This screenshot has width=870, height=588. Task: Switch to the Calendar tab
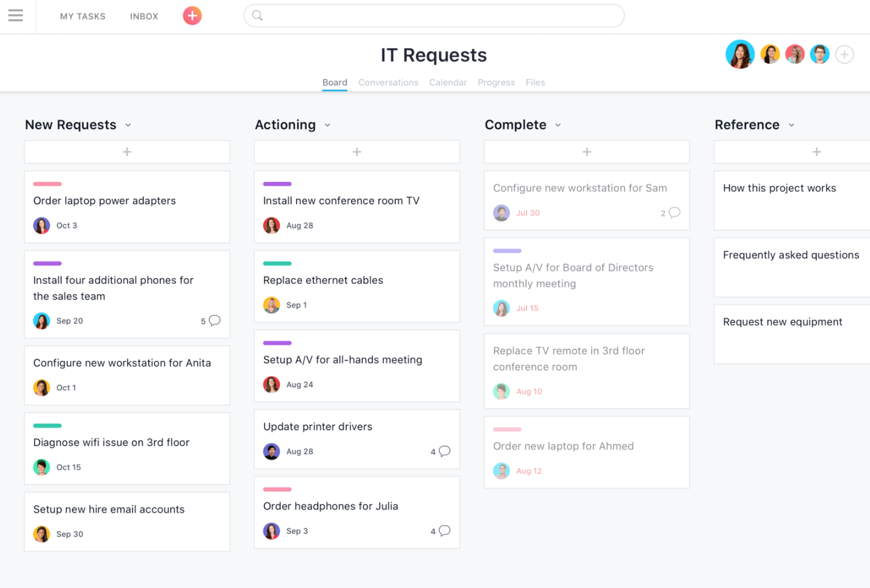[448, 82]
